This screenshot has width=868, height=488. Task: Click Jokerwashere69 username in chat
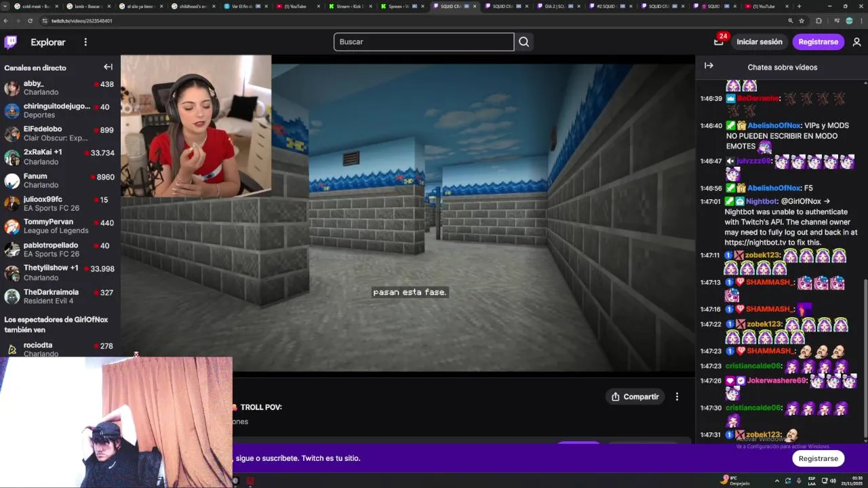point(777,381)
